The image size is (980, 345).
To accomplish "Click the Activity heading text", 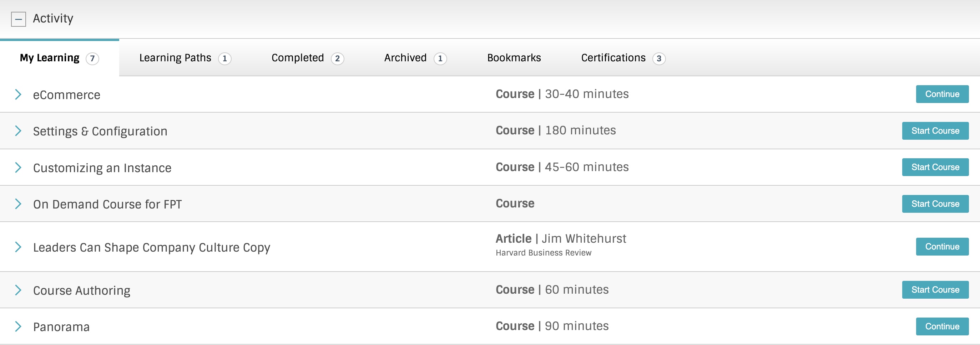I will [x=53, y=18].
